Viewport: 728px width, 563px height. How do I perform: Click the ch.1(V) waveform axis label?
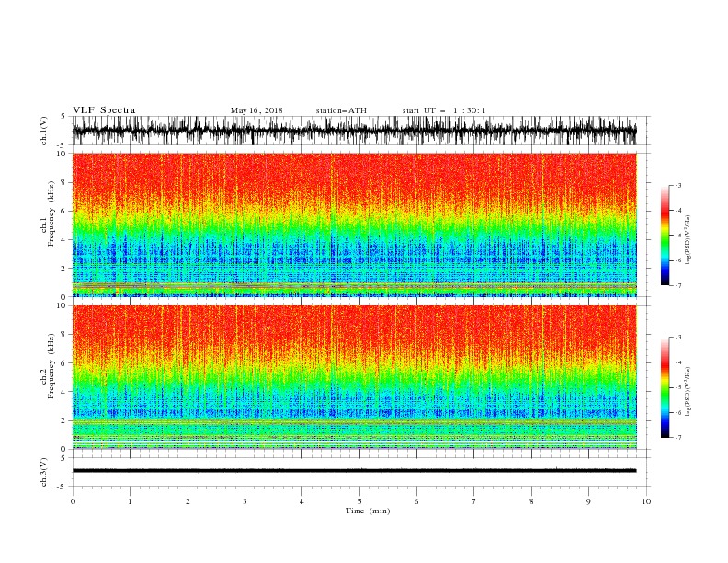(44, 131)
